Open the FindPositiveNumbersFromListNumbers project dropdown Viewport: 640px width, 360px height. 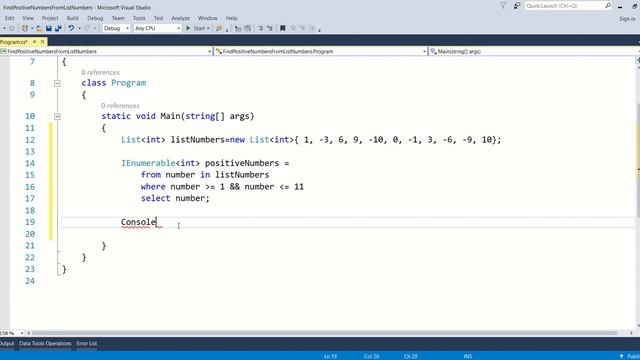[x=106, y=51]
